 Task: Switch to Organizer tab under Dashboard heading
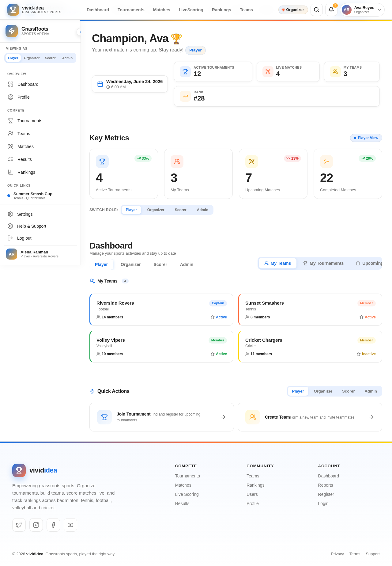(131, 264)
